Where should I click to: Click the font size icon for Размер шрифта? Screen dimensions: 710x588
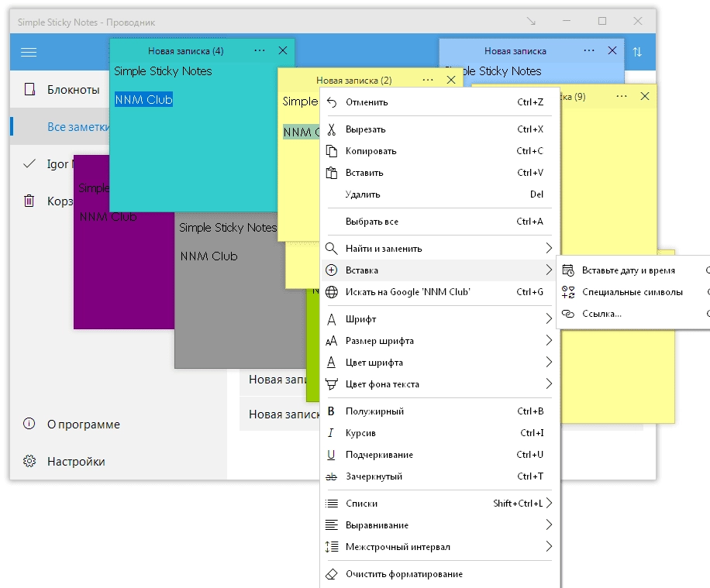pos(332,341)
